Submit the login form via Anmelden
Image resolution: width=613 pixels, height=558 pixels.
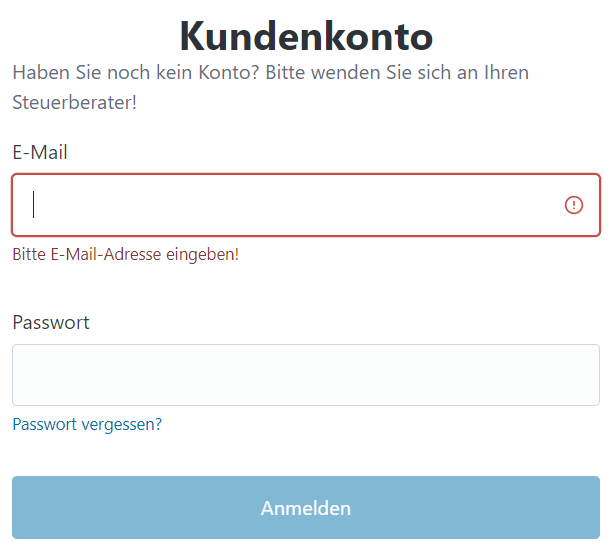tap(306, 508)
